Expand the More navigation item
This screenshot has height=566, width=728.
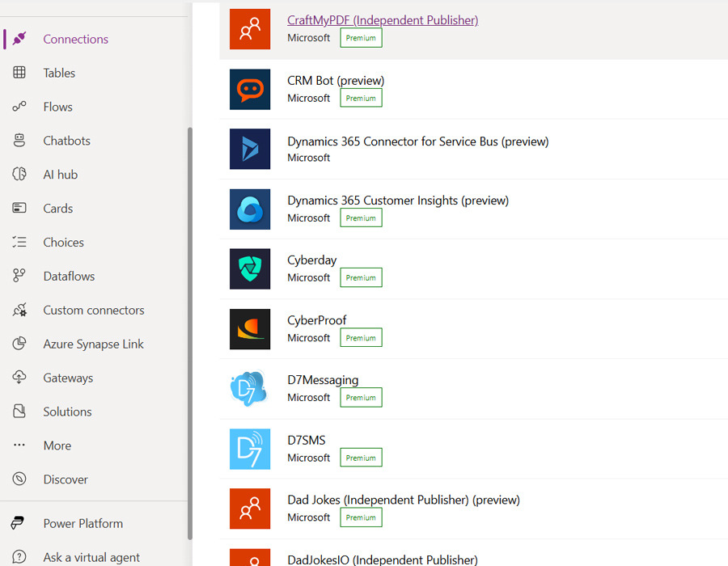57,446
